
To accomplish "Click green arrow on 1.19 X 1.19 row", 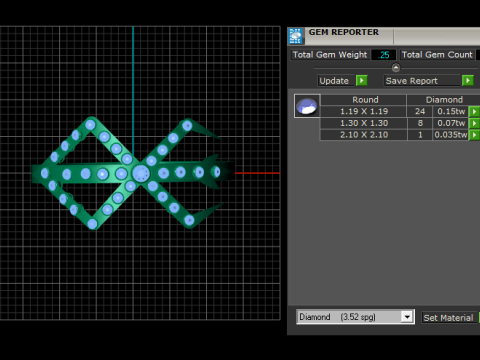I will pos(474,111).
